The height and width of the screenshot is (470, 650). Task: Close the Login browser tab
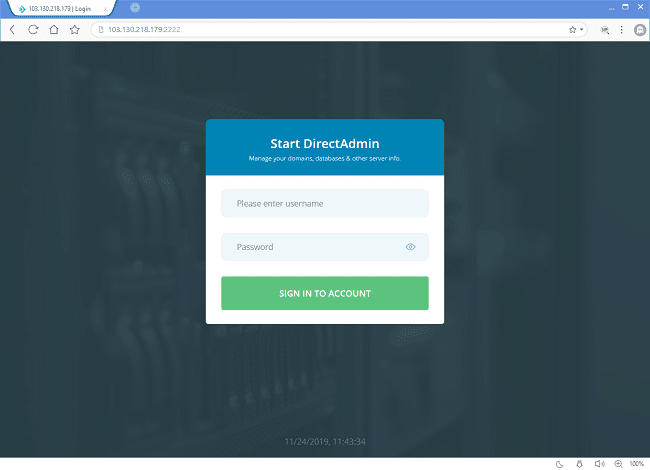click(x=106, y=8)
